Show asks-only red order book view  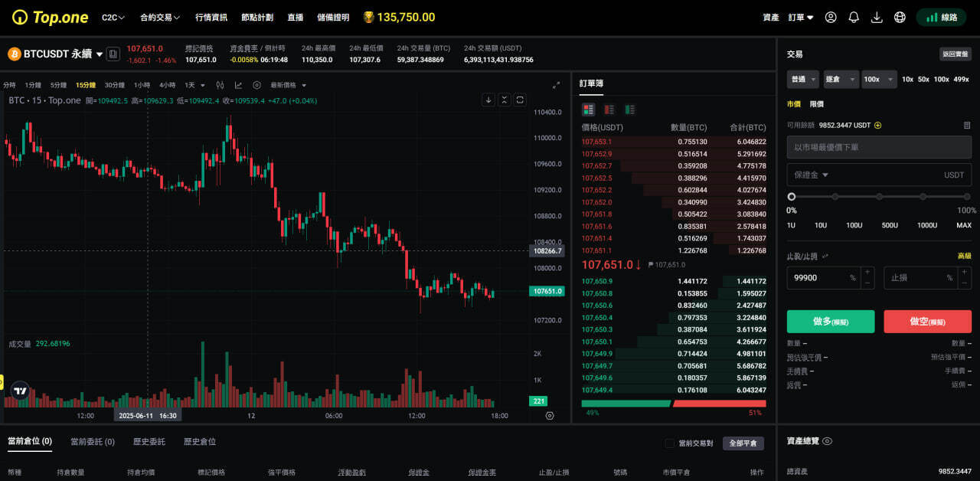pyautogui.click(x=609, y=110)
